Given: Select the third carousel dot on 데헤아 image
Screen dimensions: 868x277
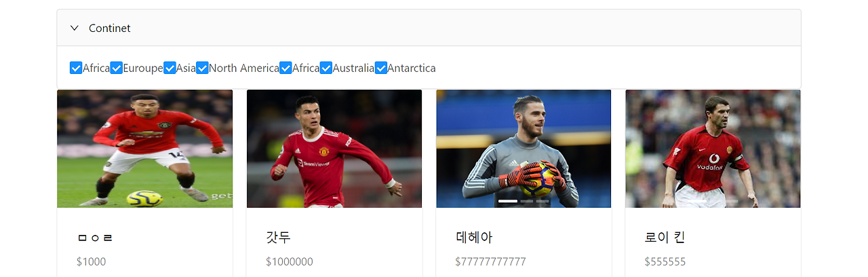Looking at the screenshot, I should [542, 201].
